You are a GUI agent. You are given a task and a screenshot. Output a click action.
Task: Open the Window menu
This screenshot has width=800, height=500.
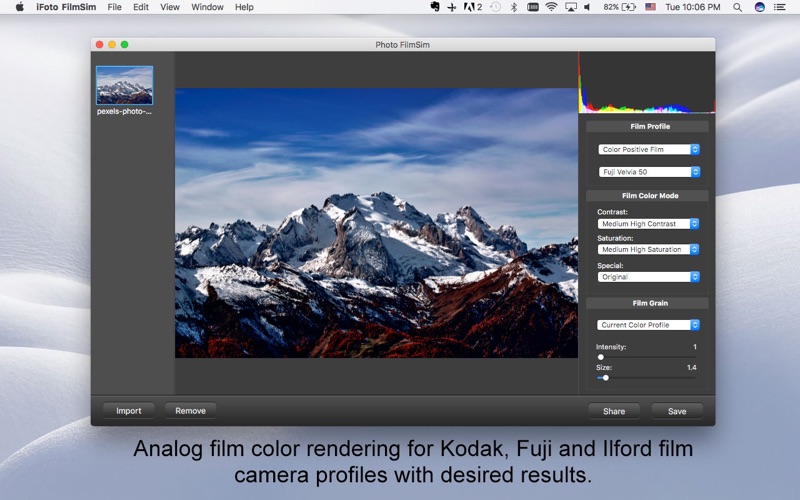pyautogui.click(x=207, y=7)
